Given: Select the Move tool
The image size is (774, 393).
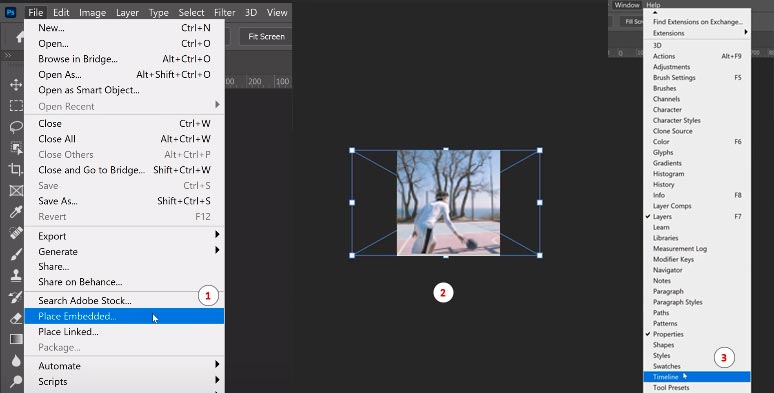Looking at the screenshot, I should pos(16,84).
